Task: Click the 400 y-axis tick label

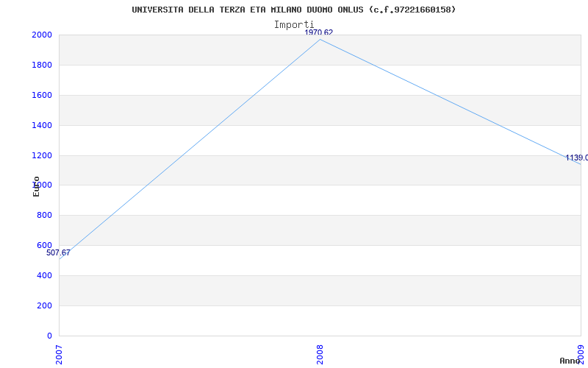Action: tap(44, 275)
